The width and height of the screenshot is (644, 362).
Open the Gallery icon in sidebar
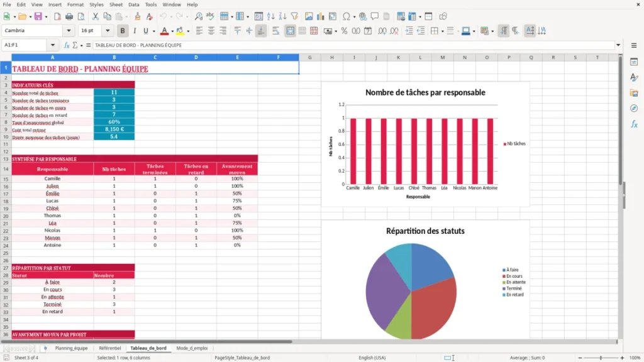[x=634, y=93]
